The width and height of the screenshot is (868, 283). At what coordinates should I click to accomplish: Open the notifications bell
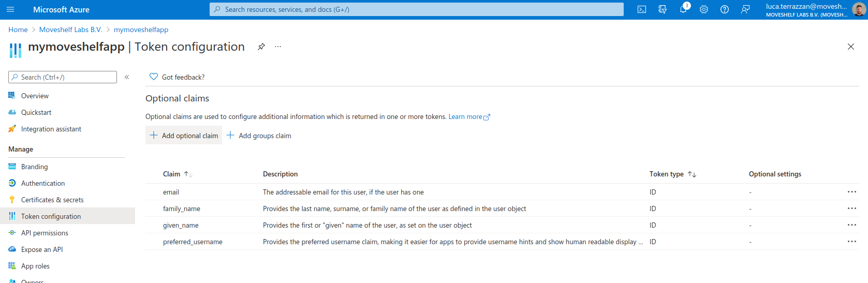683,9
